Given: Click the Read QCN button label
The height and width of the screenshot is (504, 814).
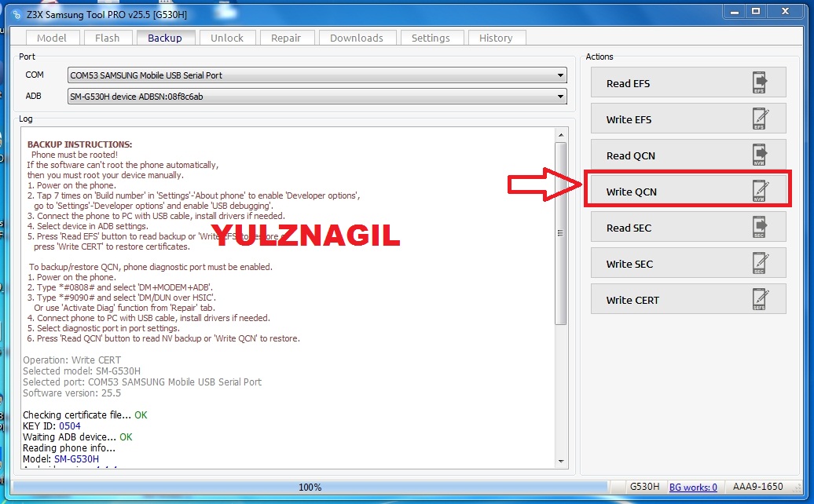Looking at the screenshot, I should 631,155.
